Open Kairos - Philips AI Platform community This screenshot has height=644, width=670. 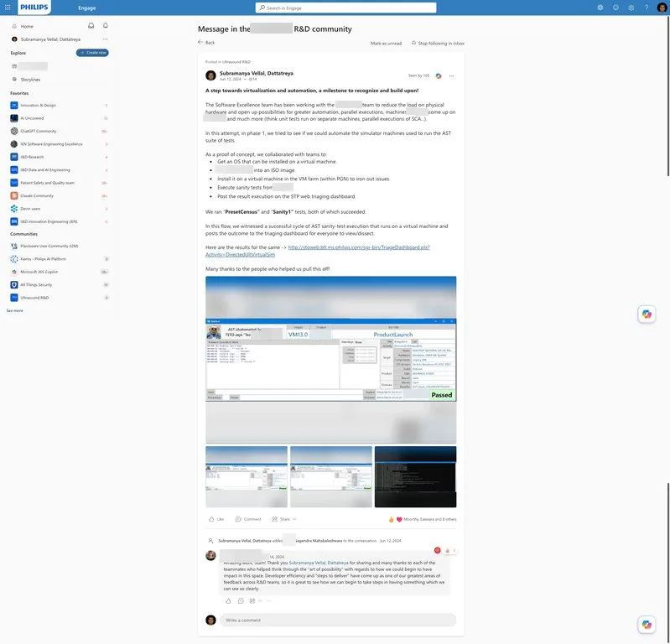click(x=59, y=259)
